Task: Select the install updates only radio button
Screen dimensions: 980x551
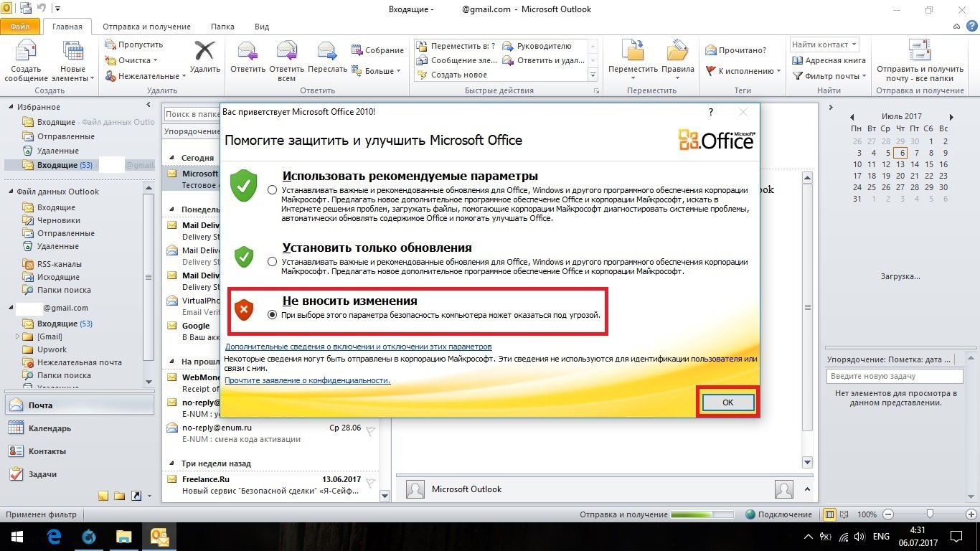Action: [272, 262]
